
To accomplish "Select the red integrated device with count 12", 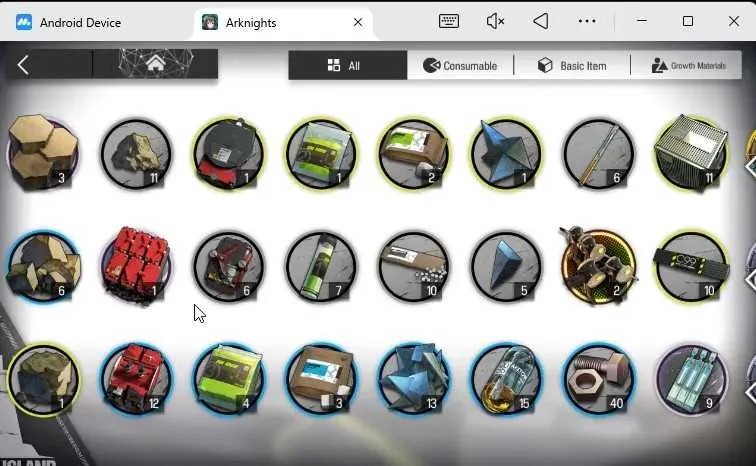I will [x=136, y=379].
